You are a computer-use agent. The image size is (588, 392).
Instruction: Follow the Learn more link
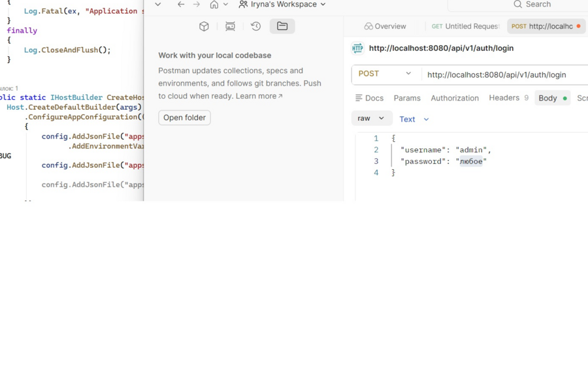click(x=259, y=96)
